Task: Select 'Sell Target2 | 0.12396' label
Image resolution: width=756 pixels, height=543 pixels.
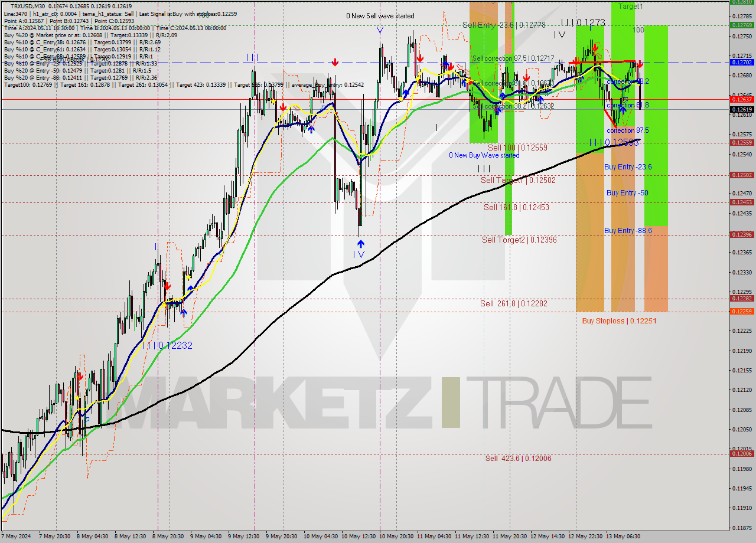Action: (x=519, y=240)
